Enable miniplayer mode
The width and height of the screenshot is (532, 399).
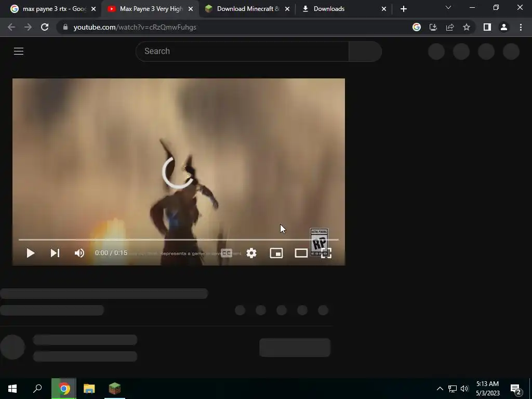[276, 253]
